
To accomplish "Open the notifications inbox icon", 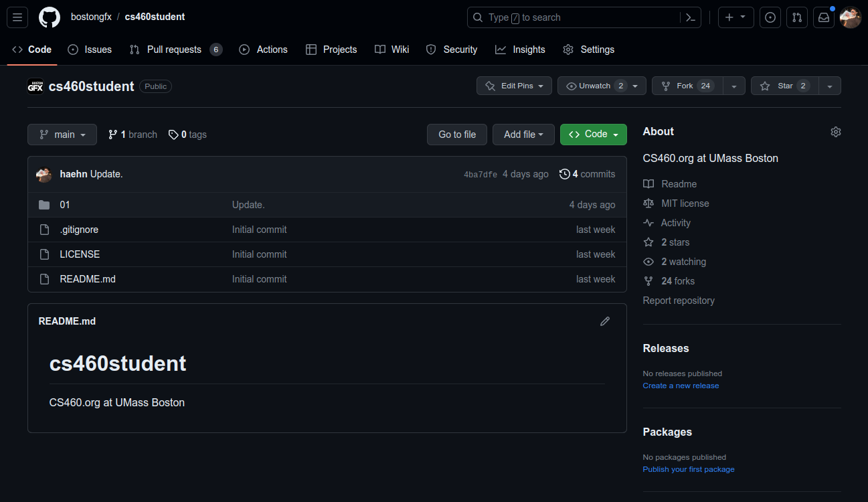I will click(x=824, y=17).
